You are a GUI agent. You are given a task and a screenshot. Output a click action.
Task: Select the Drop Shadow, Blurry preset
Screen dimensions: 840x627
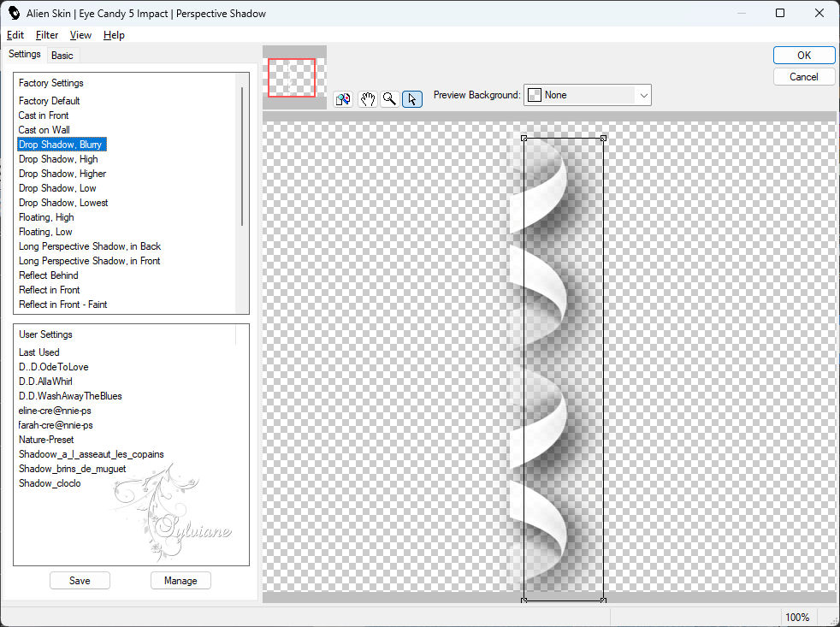(62, 145)
